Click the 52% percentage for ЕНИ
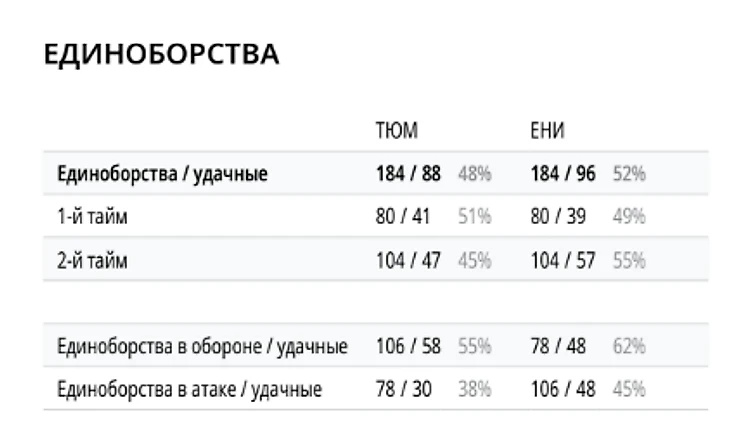730x436 pixels. pos(629,174)
